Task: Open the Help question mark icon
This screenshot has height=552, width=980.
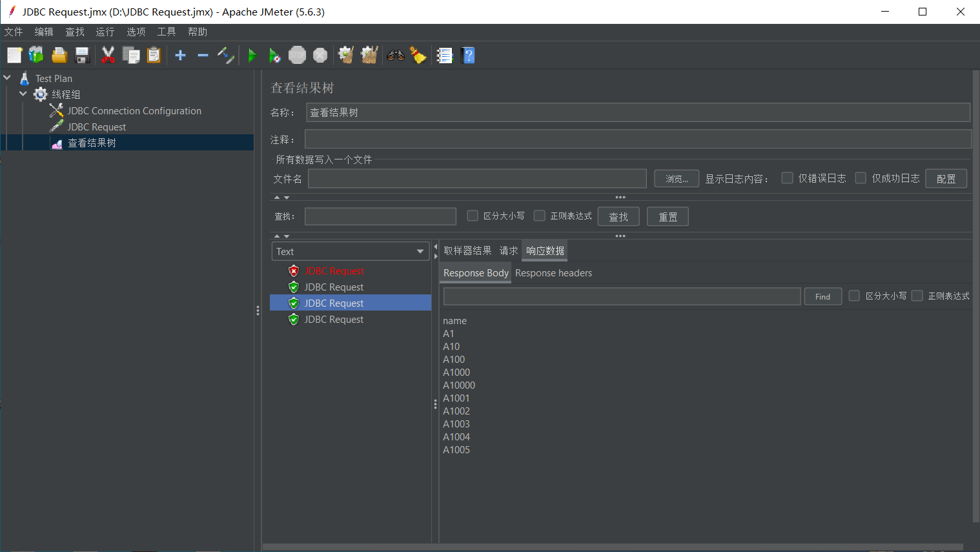Action: [469, 56]
